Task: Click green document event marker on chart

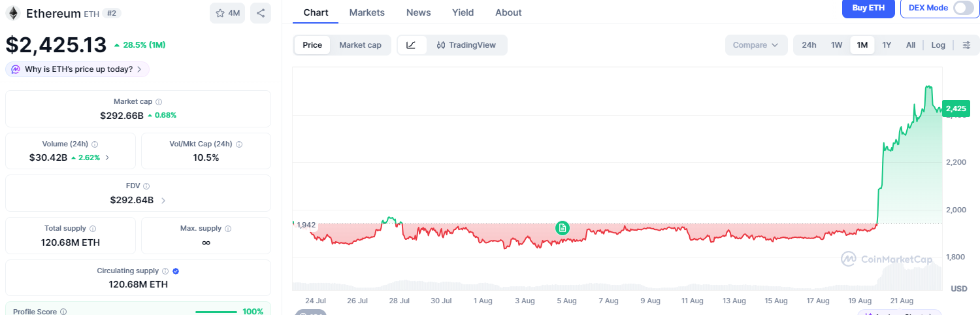Action: click(563, 228)
